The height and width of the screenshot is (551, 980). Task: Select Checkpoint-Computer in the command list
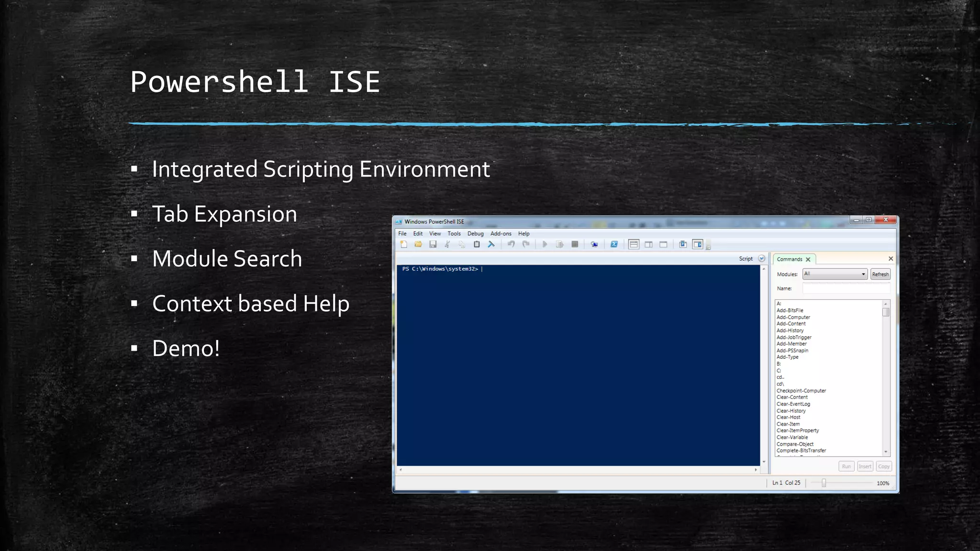point(801,391)
